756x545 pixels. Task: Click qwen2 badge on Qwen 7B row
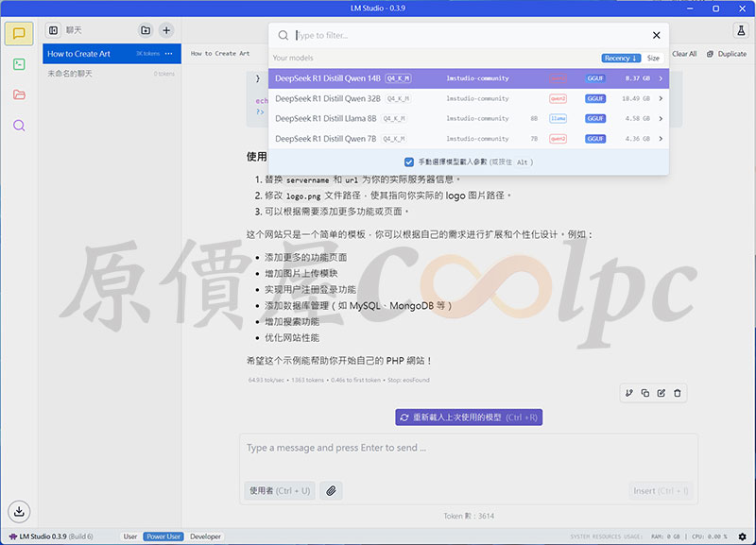(x=558, y=139)
